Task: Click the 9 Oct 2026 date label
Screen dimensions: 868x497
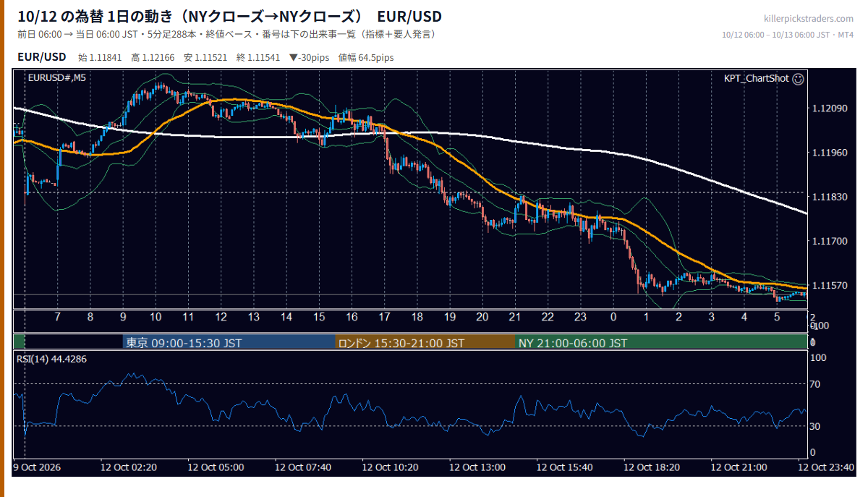Action: tap(37, 467)
